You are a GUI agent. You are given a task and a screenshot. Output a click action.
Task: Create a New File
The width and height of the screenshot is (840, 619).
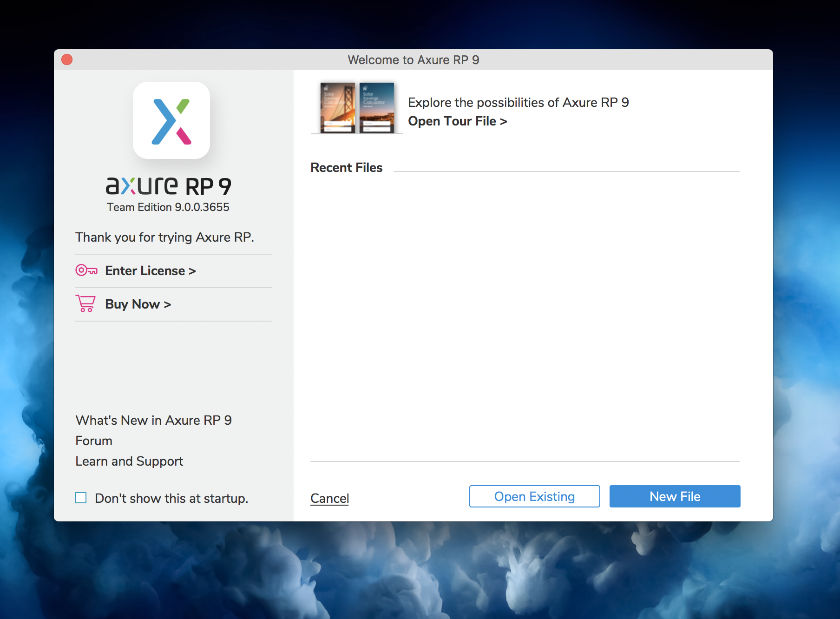pyautogui.click(x=675, y=496)
